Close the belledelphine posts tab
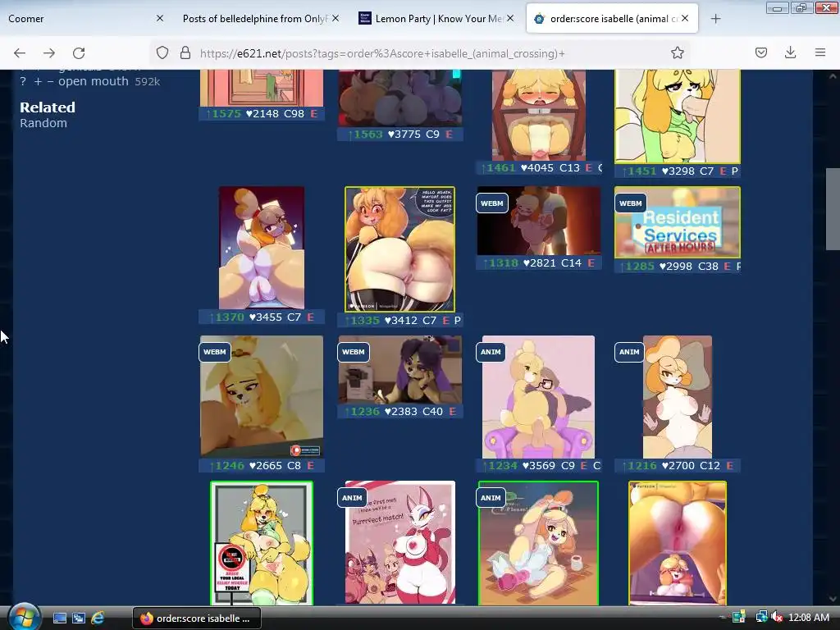The width and height of the screenshot is (840, 630). (x=336, y=18)
